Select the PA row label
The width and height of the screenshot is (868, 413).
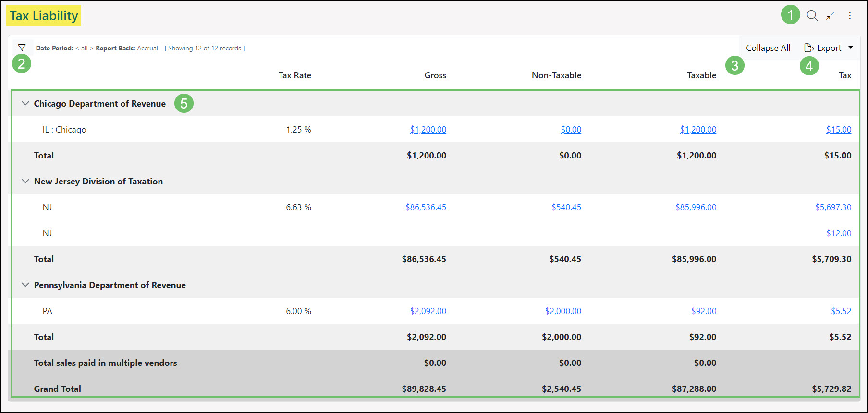coord(47,311)
